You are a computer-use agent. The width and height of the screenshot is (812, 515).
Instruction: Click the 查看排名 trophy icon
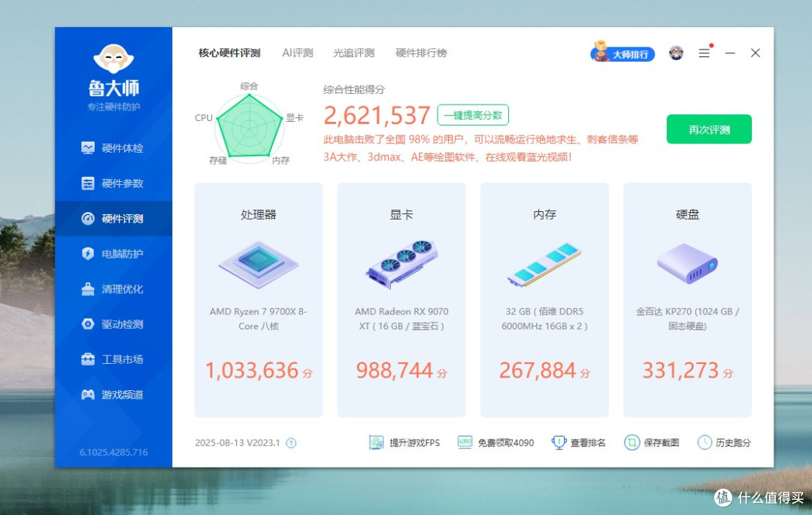pyautogui.click(x=559, y=443)
